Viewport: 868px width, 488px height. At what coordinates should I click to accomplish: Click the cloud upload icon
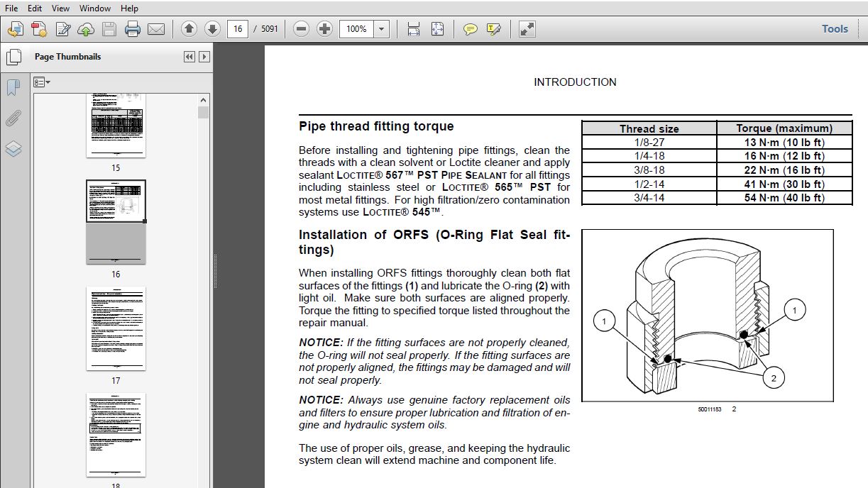pos(85,29)
